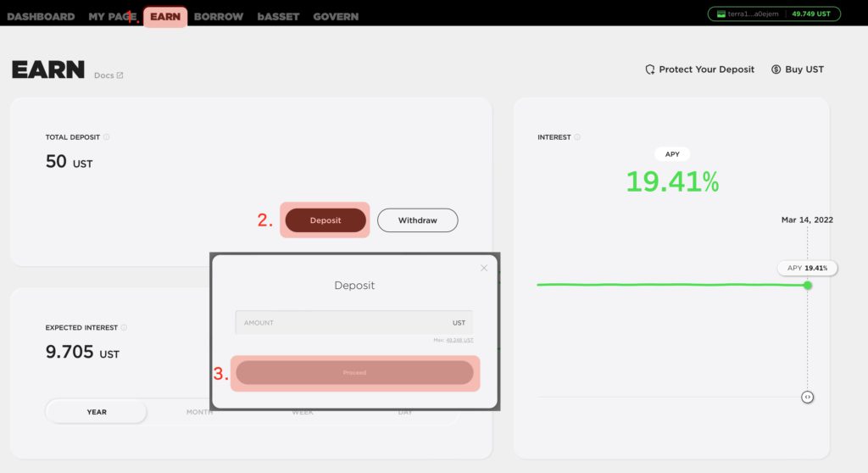The image size is (868, 473).
Task: Click the 50 UST total deposit value
Action: pyautogui.click(x=70, y=162)
